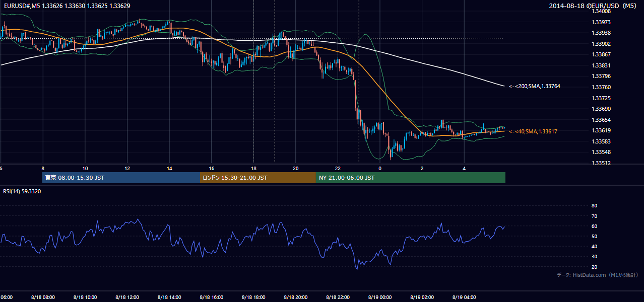Viewport: 644px width, 302px height.
Task: Click the '8/19 02:00' bottom time label
Action: point(422,297)
